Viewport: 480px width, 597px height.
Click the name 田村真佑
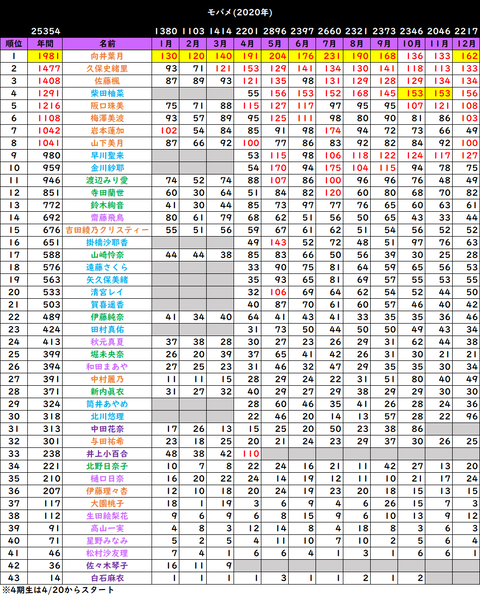pyautogui.click(x=107, y=329)
